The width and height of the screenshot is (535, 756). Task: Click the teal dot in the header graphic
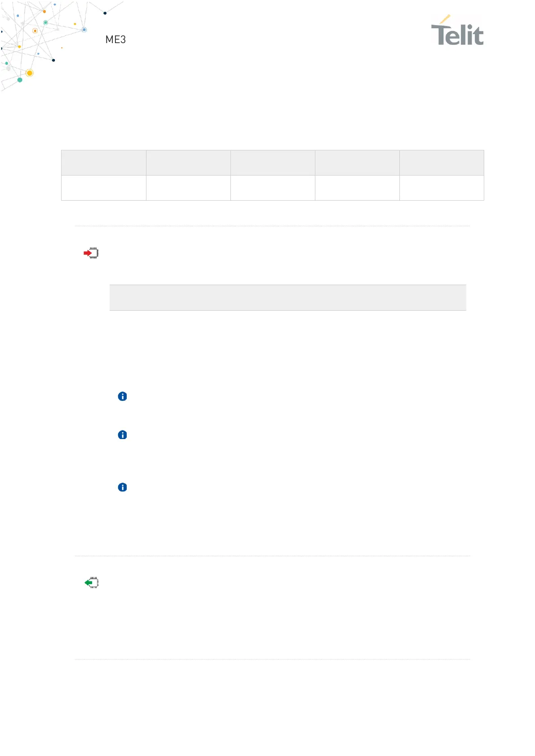pos(20,80)
